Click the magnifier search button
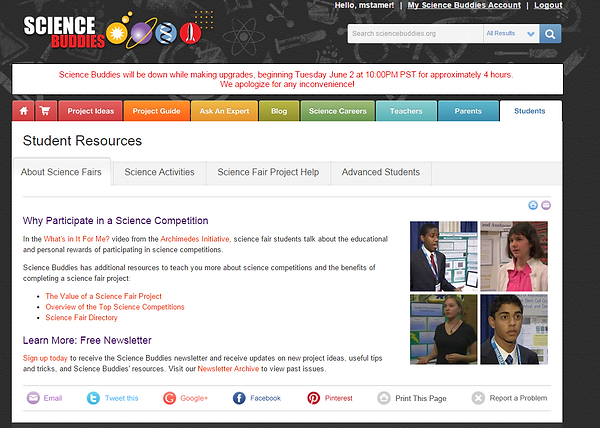The height and width of the screenshot is (428, 600). 550,34
